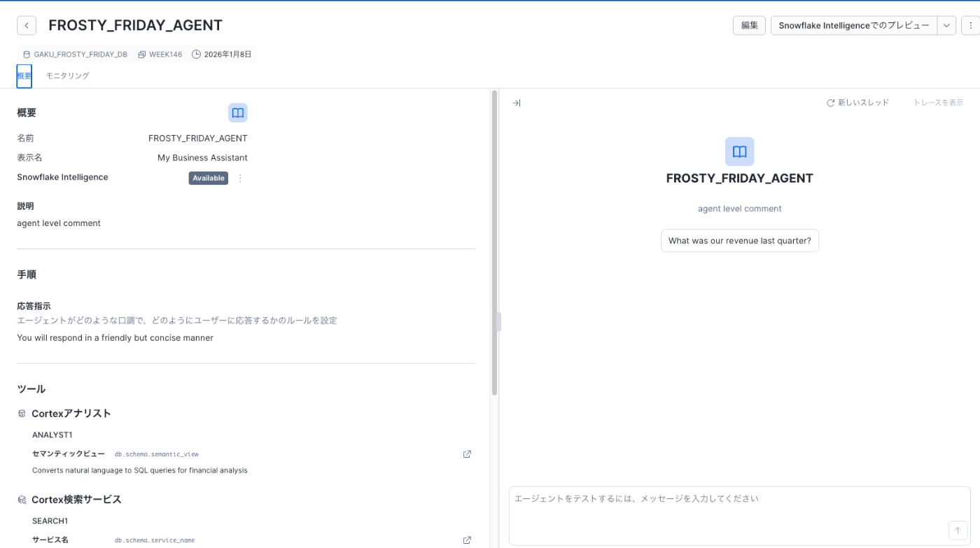Select the 概要 tab
Screen dimensions: 980x548
tap(24, 76)
